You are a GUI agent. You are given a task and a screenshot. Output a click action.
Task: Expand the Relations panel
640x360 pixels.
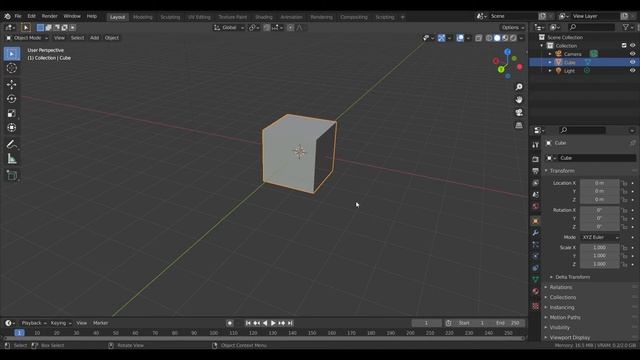pos(558,287)
